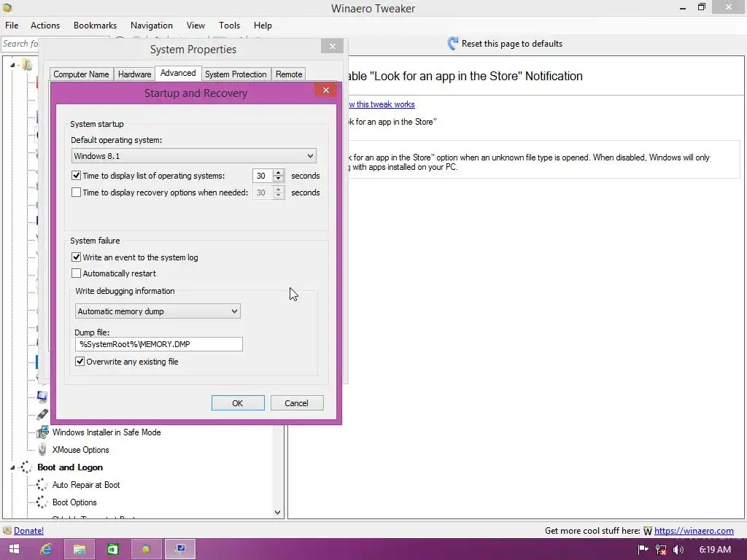Click the Auto Repair at Boot icon
The height and width of the screenshot is (560, 747).
click(x=42, y=485)
